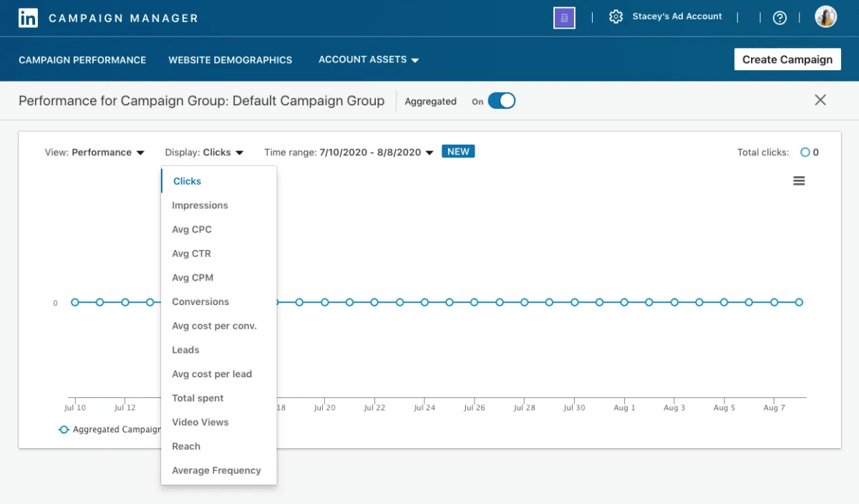
Task: Click the Total clicks circle indicator
Action: [803, 152]
